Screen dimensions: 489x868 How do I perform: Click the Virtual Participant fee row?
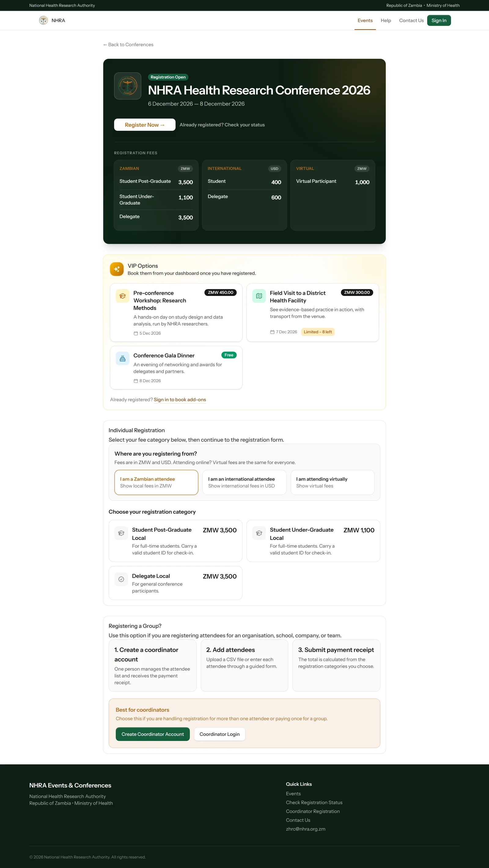point(333,182)
